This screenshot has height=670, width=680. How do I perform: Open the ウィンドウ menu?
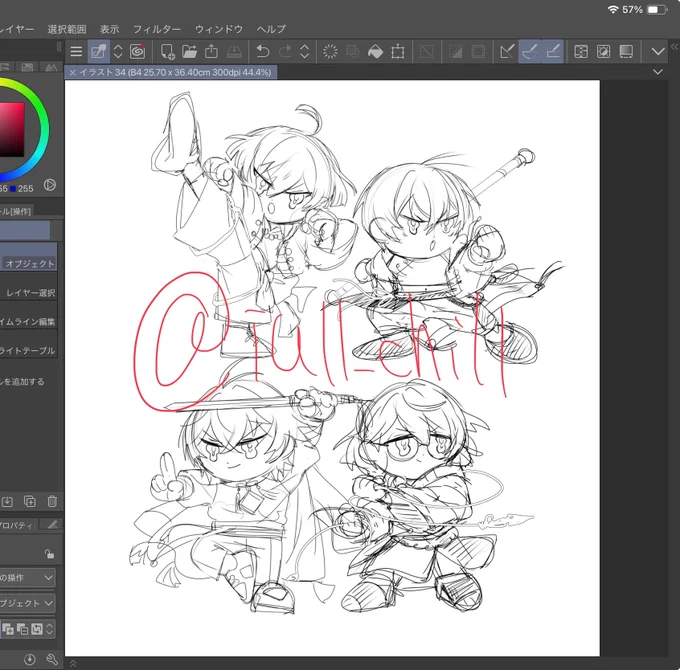[219, 29]
